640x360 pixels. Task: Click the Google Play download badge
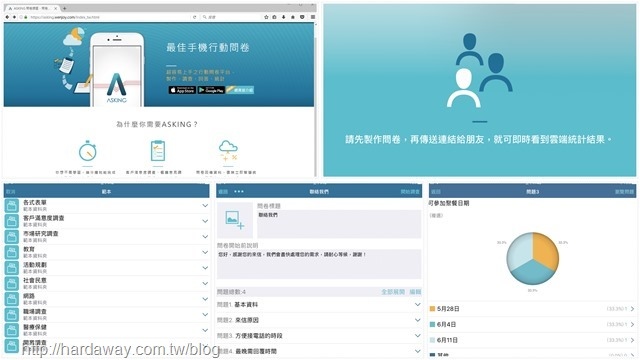(211, 90)
